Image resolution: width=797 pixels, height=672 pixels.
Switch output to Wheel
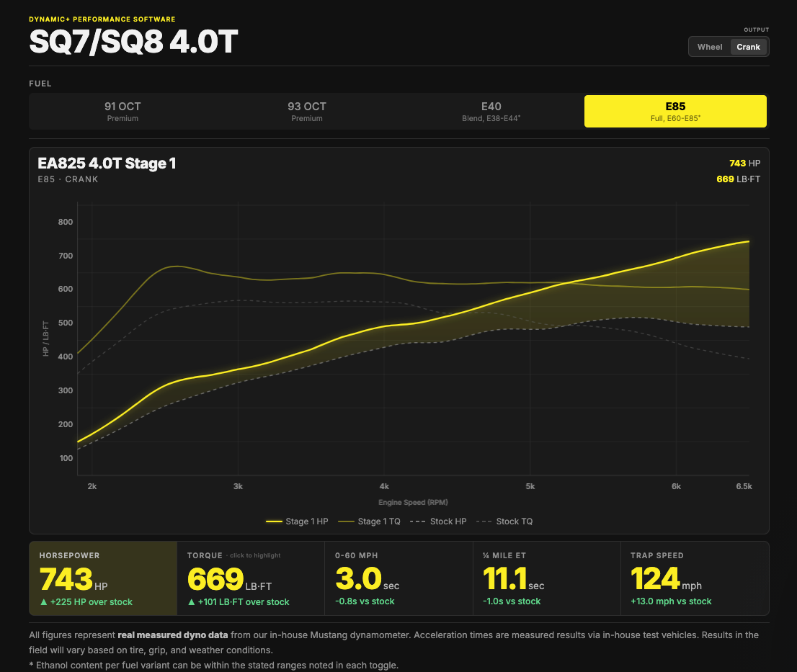click(710, 47)
